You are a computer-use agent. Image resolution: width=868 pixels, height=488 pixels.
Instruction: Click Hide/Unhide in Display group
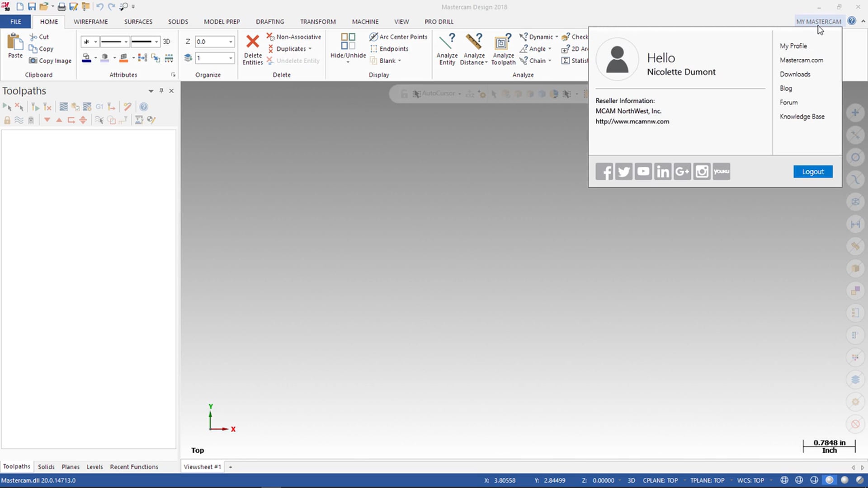[348, 48]
